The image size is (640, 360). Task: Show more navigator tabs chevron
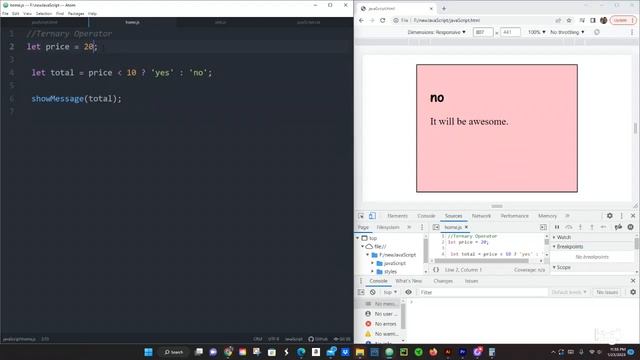tap(409, 227)
